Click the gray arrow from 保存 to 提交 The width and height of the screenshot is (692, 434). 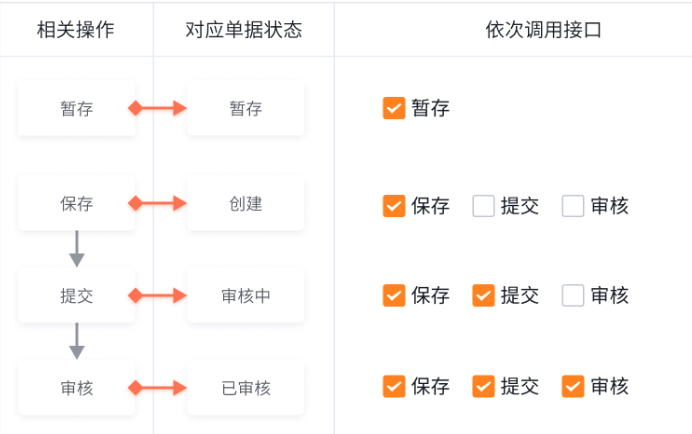pos(77,249)
